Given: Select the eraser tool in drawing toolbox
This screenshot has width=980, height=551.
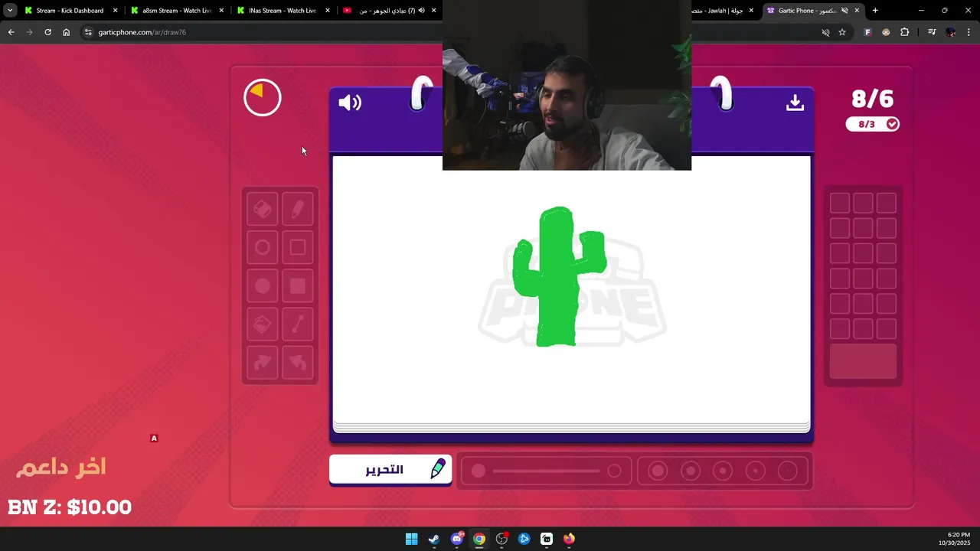Looking at the screenshot, I should 262,209.
